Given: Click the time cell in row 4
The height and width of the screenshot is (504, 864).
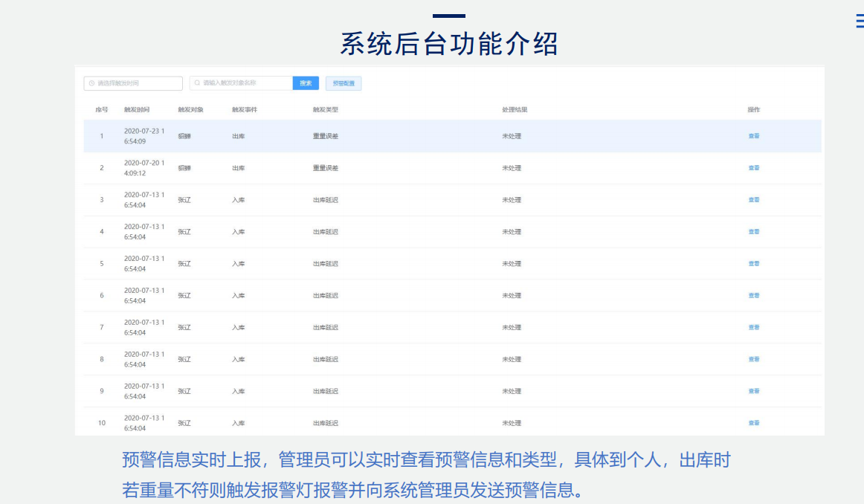Looking at the screenshot, I should tap(144, 232).
